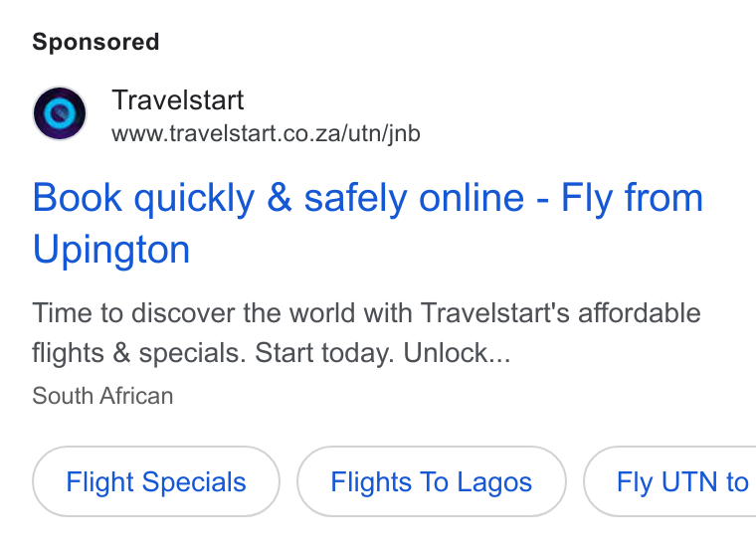Viewport: 756px width, 549px height.
Task: Click the ad description starting 'Time to discover'
Action: click(x=366, y=332)
